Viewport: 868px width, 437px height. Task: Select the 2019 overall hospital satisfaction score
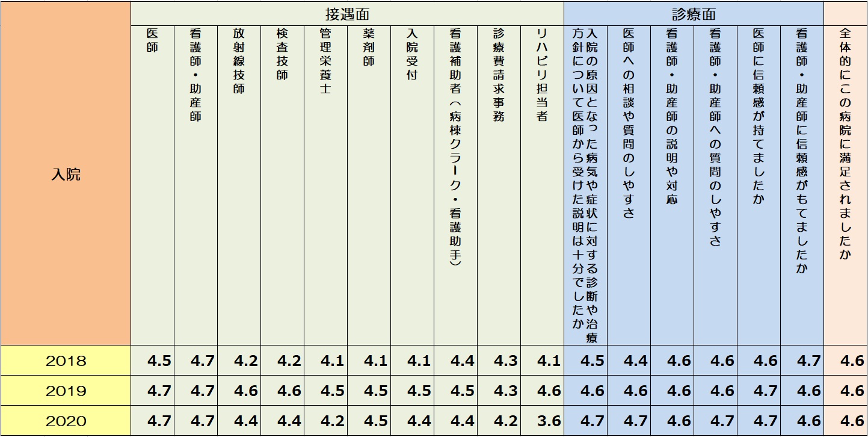[x=846, y=391]
